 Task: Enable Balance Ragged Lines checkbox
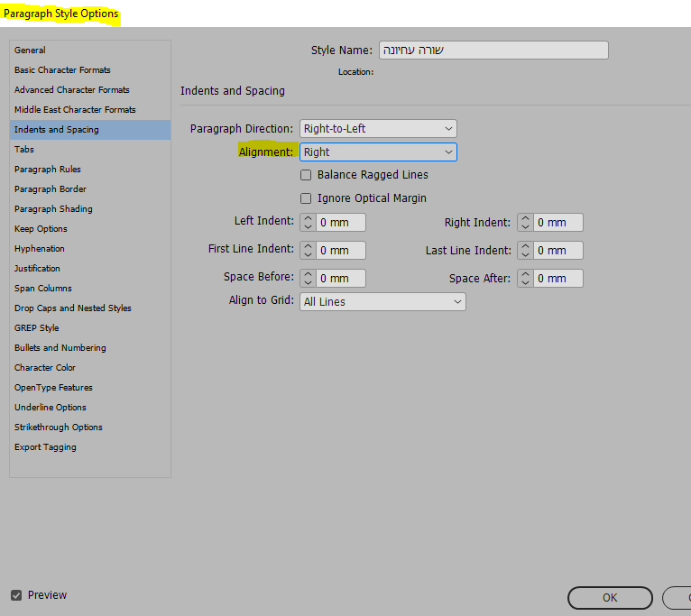click(306, 175)
